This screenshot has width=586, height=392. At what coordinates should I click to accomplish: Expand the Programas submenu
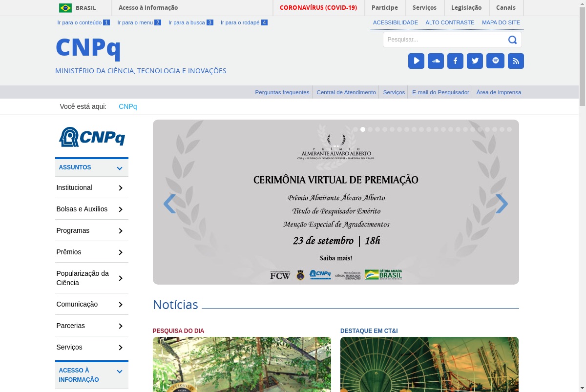[92, 230]
